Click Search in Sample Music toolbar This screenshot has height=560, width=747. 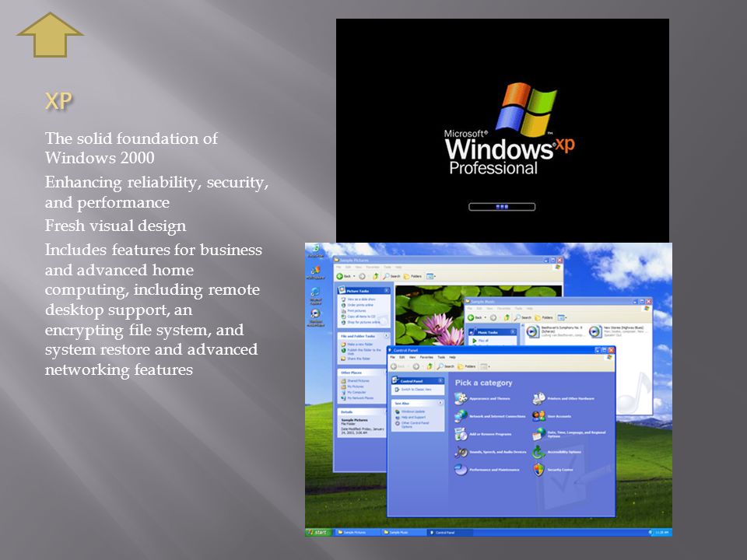(x=523, y=317)
